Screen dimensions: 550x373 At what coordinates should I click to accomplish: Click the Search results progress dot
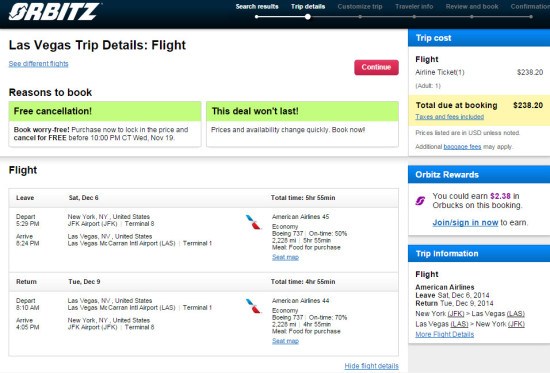(257, 16)
